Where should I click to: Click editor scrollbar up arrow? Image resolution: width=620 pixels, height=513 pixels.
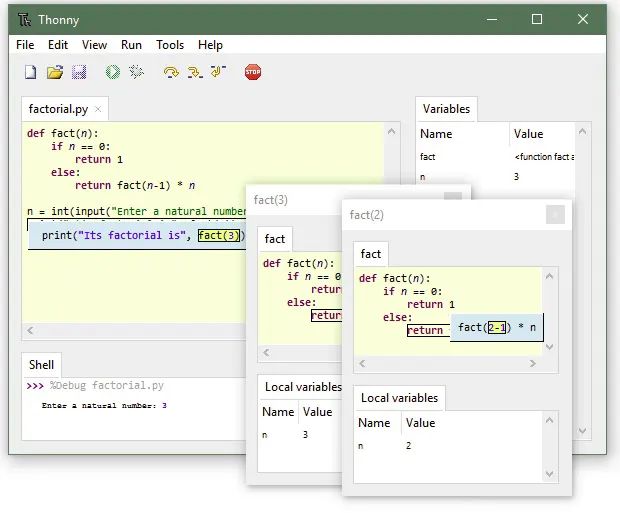[391, 131]
